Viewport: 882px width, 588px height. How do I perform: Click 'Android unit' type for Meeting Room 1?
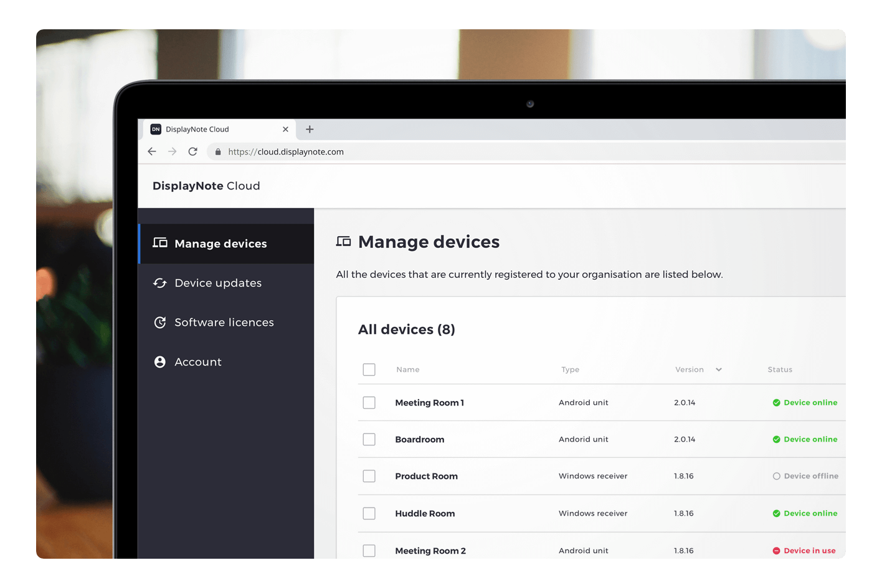point(584,402)
